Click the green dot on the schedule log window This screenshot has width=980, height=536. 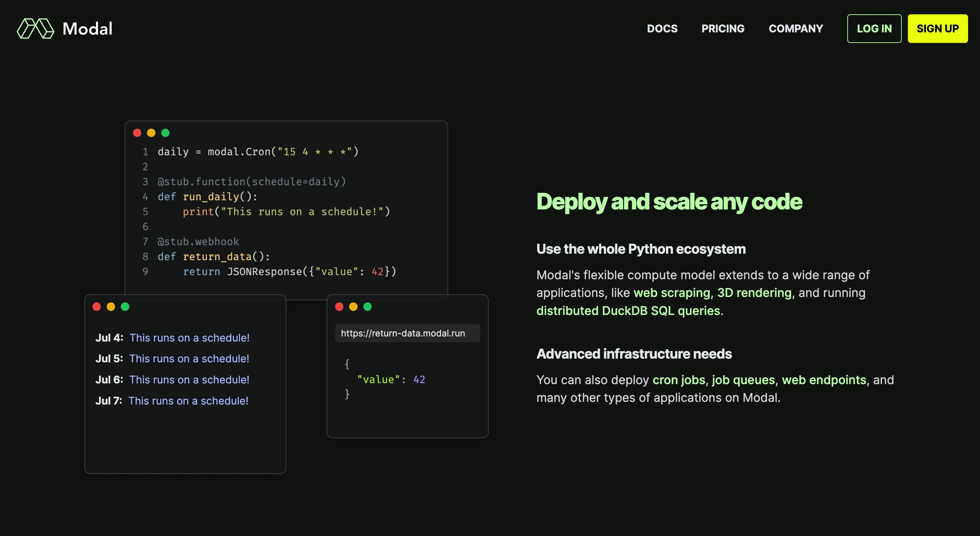(x=125, y=307)
